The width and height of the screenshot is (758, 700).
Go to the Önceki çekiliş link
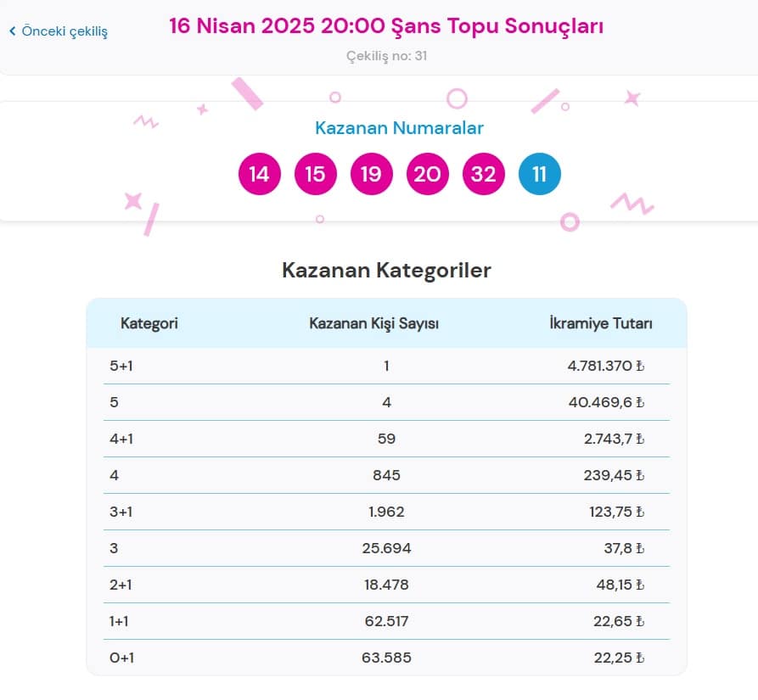click(64, 31)
